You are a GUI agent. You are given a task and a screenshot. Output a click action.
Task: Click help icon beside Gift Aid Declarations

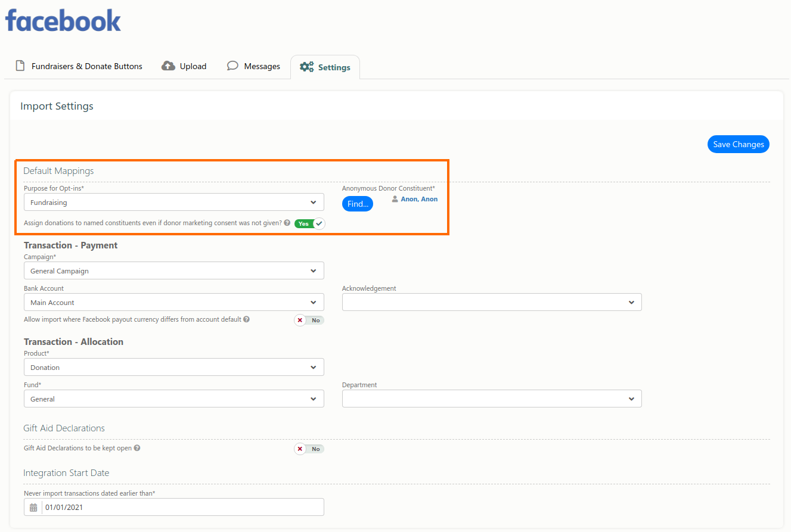137,448
